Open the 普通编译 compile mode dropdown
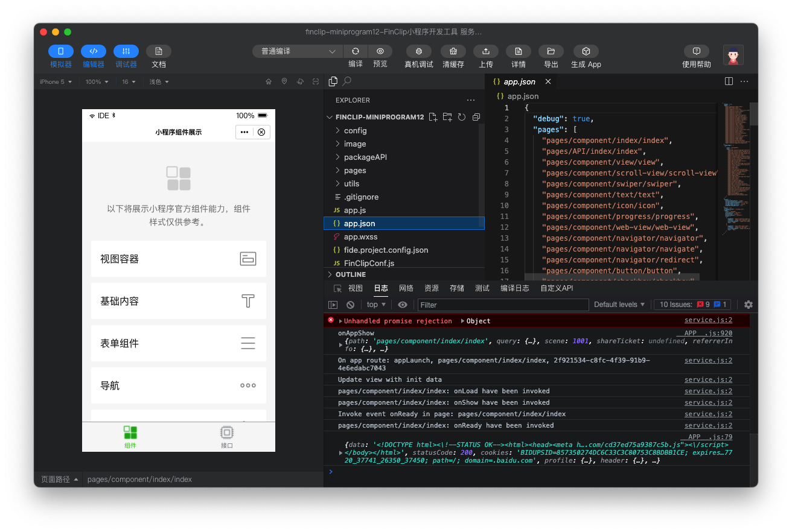 pyautogui.click(x=297, y=52)
